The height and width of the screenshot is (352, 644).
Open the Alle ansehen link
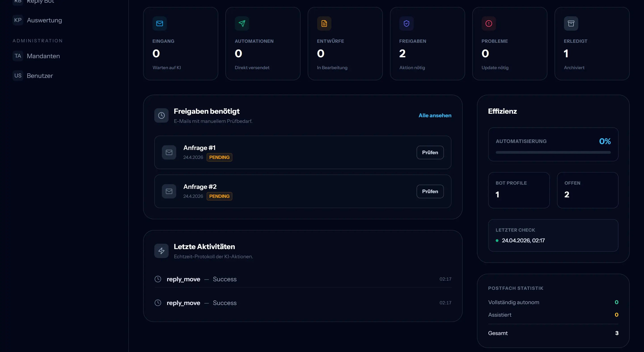pyautogui.click(x=435, y=115)
